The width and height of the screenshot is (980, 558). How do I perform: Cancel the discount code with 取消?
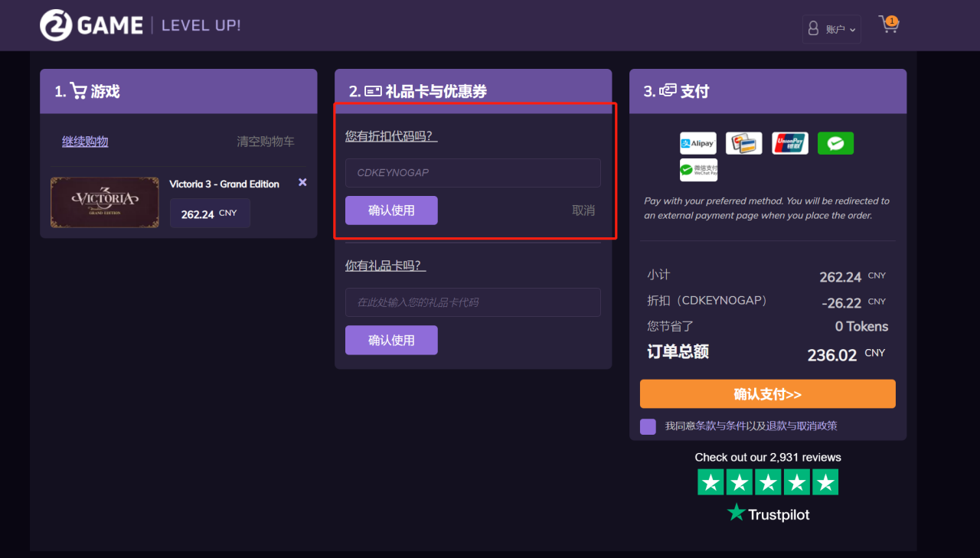(583, 210)
